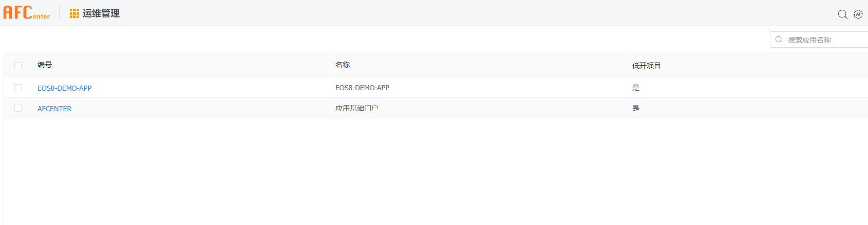
Task: Open the orange app grid menu icon
Action: point(74,13)
